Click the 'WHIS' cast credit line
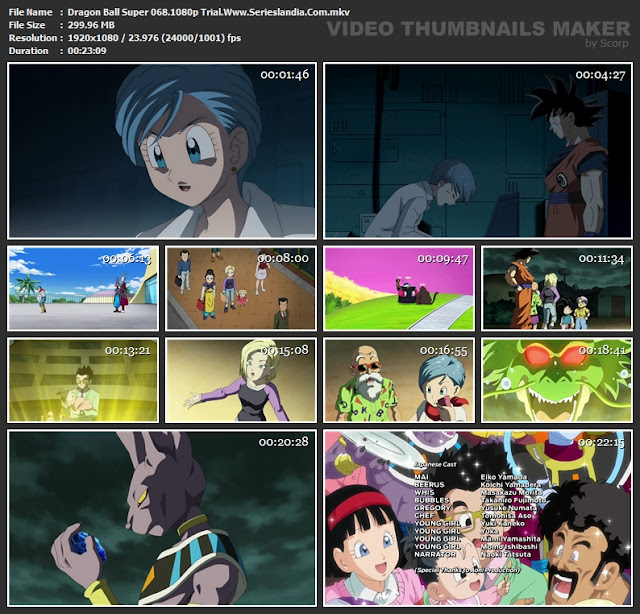This screenshot has width=640, height=614. coord(424,492)
